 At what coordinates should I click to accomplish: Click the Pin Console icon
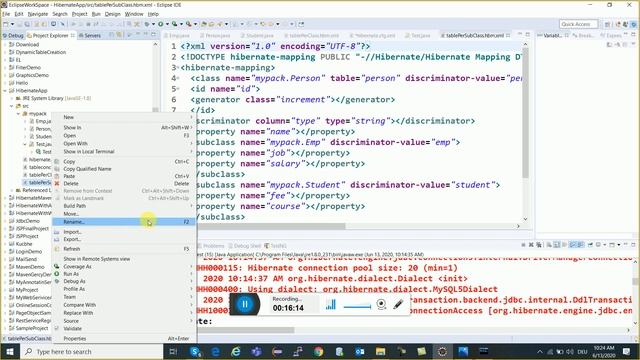tap(590, 245)
